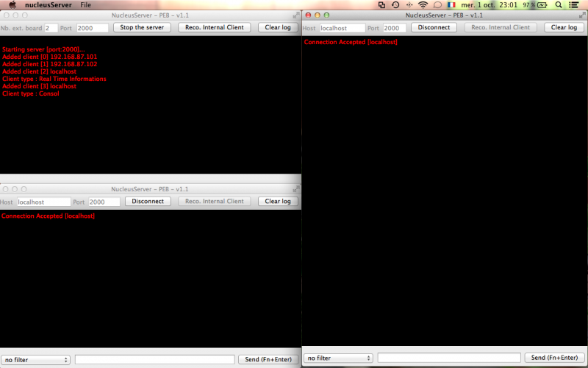This screenshot has width=588, height=368.
Task: Click 'Connection Accepted [localhost]' in right window
Action: [x=351, y=42]
